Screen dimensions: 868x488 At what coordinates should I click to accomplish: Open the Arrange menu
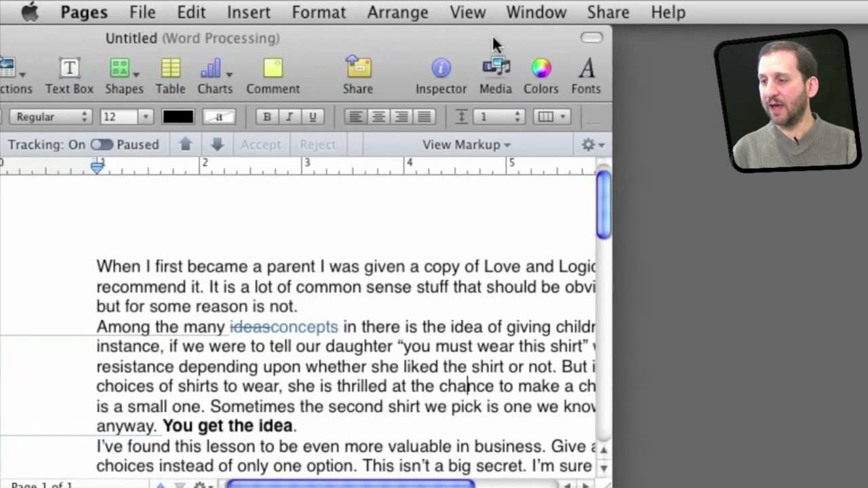click(x=397, y=12)
